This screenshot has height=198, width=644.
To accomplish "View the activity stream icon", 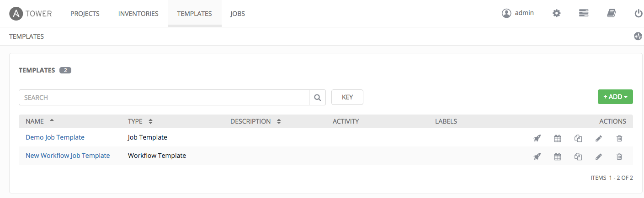I will click(638, 36).
